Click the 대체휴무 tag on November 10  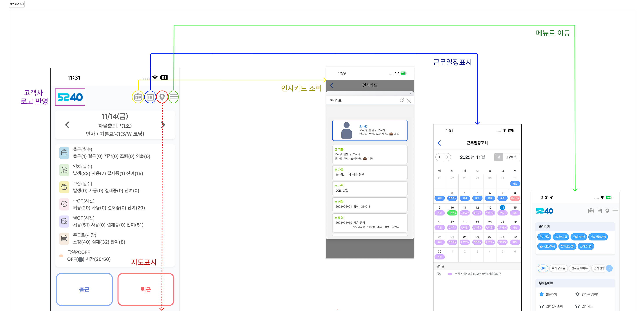point(452,213)
